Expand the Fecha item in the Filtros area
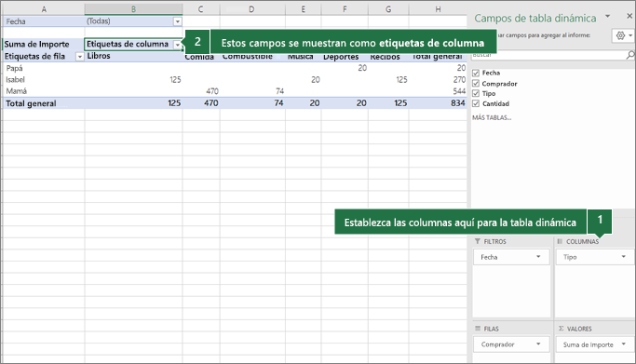This screenshot has width=636, height=364. click(x=538, y=257)
